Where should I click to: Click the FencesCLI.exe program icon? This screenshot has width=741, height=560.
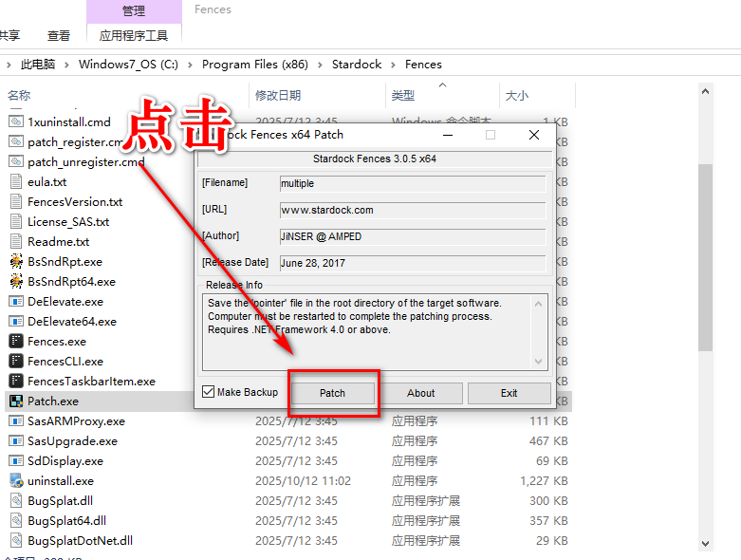coord(16,361)
